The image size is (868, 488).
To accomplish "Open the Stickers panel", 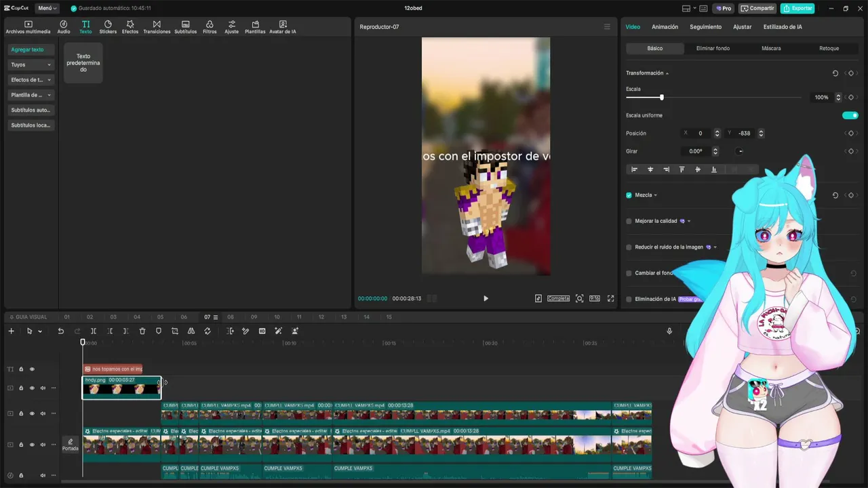I will pos(108,27).
